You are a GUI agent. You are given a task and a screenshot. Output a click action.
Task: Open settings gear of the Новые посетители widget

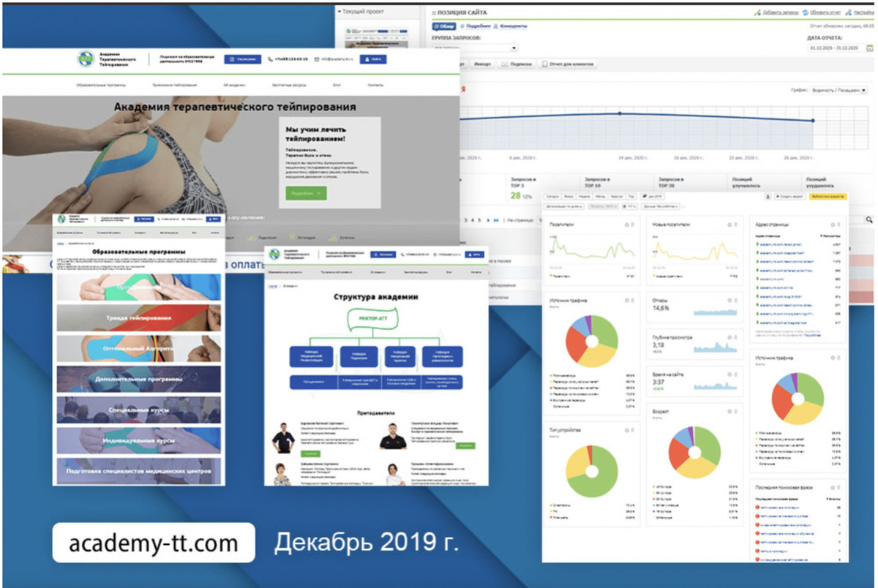tap(729, 225)
